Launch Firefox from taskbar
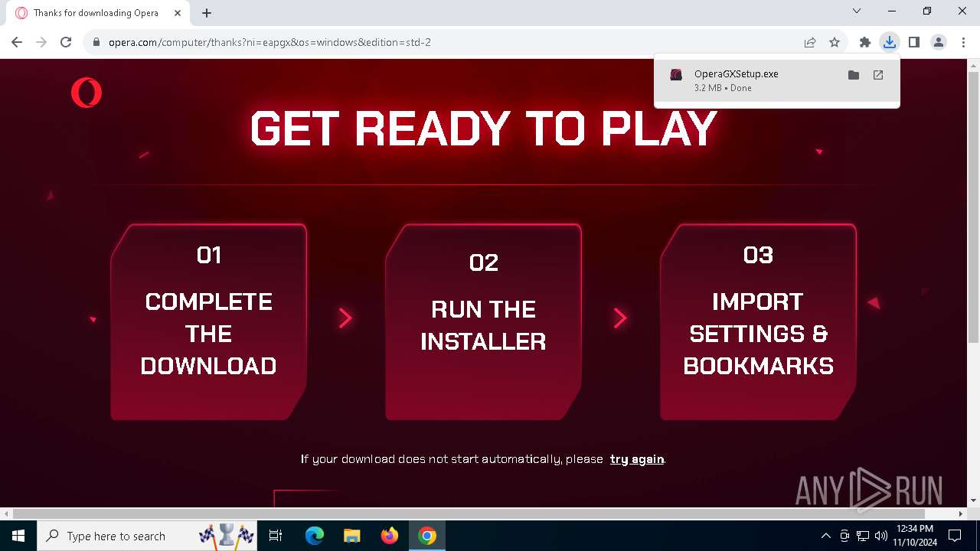 point(390,536)
